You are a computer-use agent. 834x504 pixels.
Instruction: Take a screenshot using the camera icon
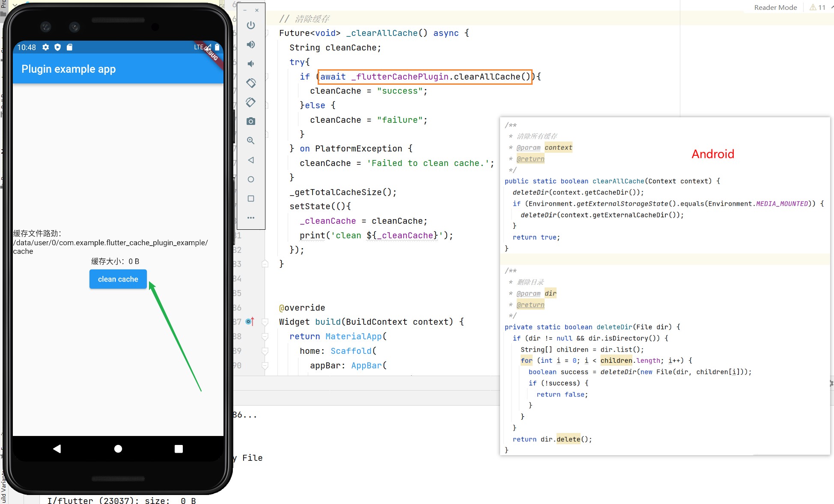(251, 121)
